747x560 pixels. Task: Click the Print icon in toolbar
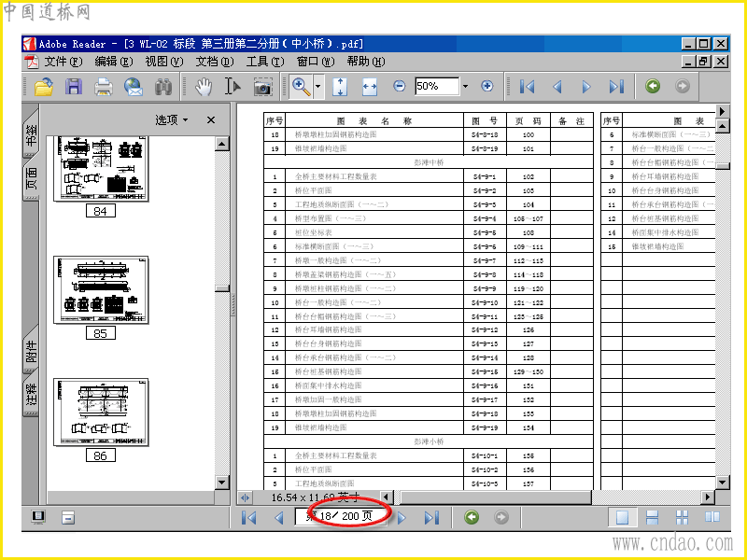104,87
